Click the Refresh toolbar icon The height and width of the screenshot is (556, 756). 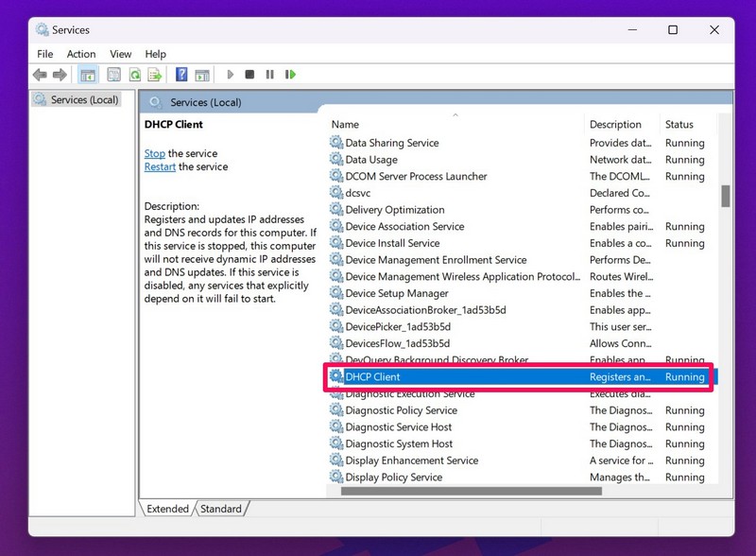click(135, 75)
